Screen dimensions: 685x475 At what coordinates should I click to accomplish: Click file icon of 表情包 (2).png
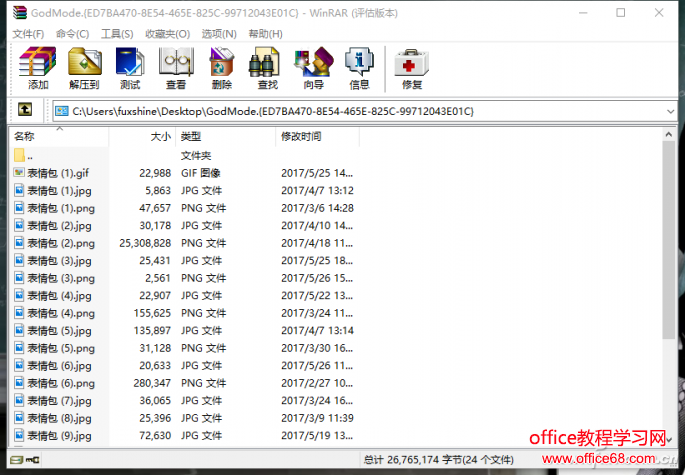tap(19, 243)
